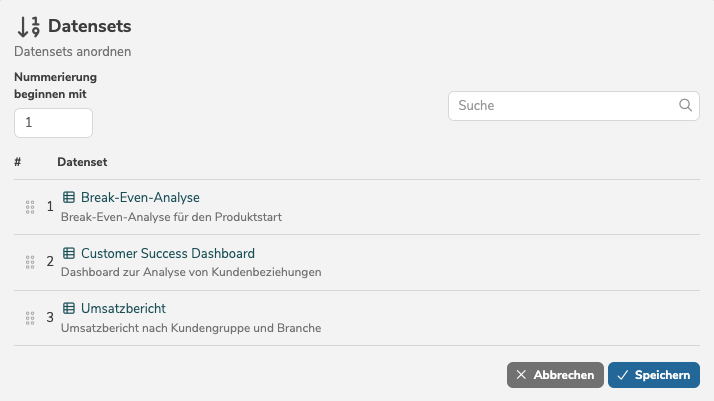The height and width of the screenshot is (401, 714).
Task: Open the Umsatzbericht dataset link
Action: pyautogui.click(x=123, y=308)
